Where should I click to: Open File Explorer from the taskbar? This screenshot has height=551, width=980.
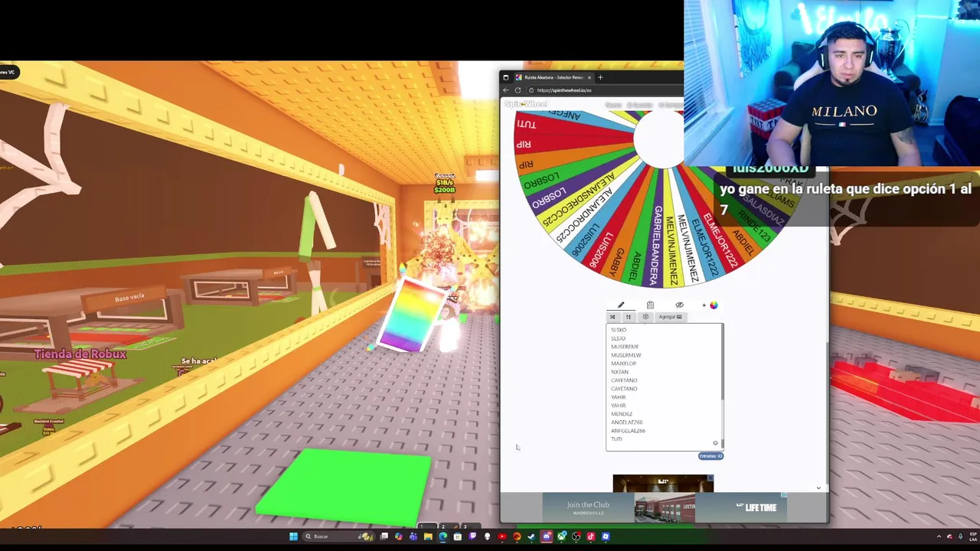point(428,536)
